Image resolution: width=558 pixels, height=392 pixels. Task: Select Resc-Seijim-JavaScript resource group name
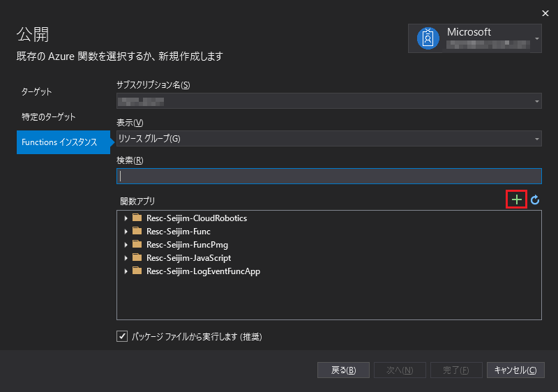[188, 258]
